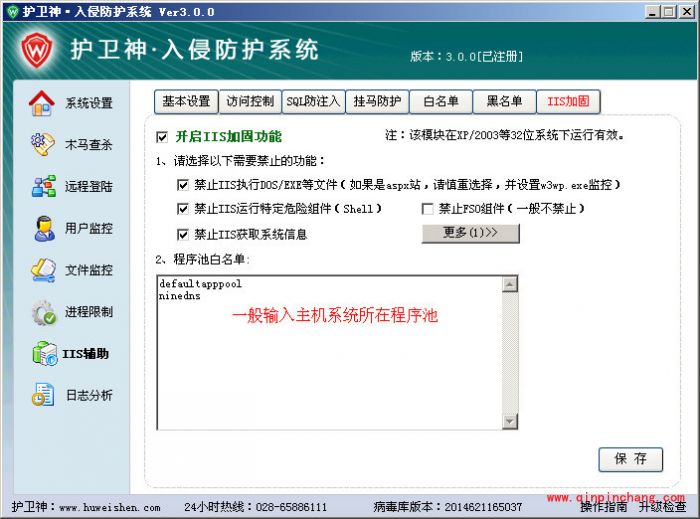Click the red shield W logo
Screen dimensions: 700x519
coord(37,50)
